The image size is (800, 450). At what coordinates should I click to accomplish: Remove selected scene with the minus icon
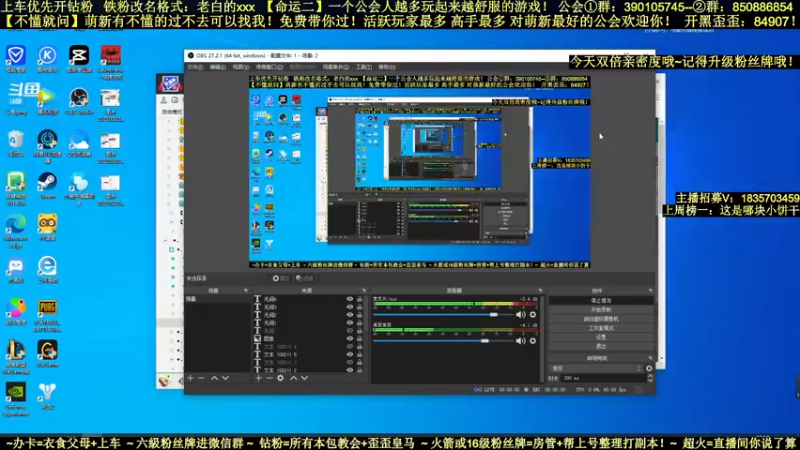tap(201, 378)
